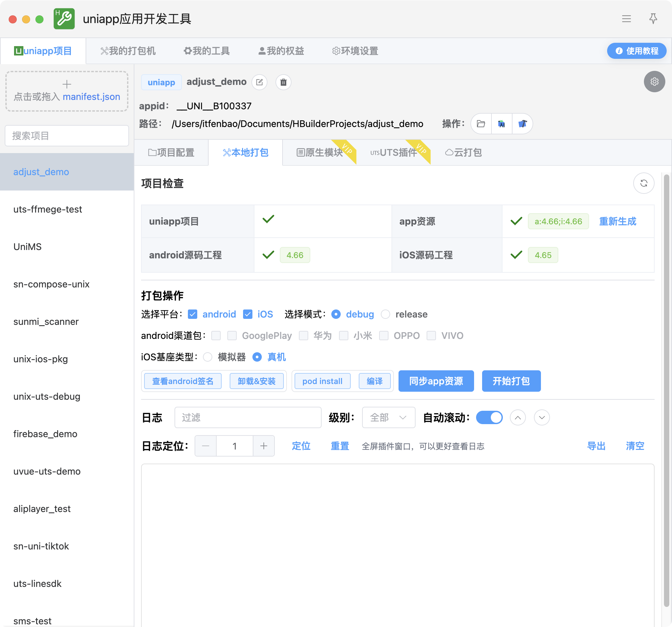Refresh the 项目检查 section
Viewport: 672px width, 627px height.
(x=644, y=183)
